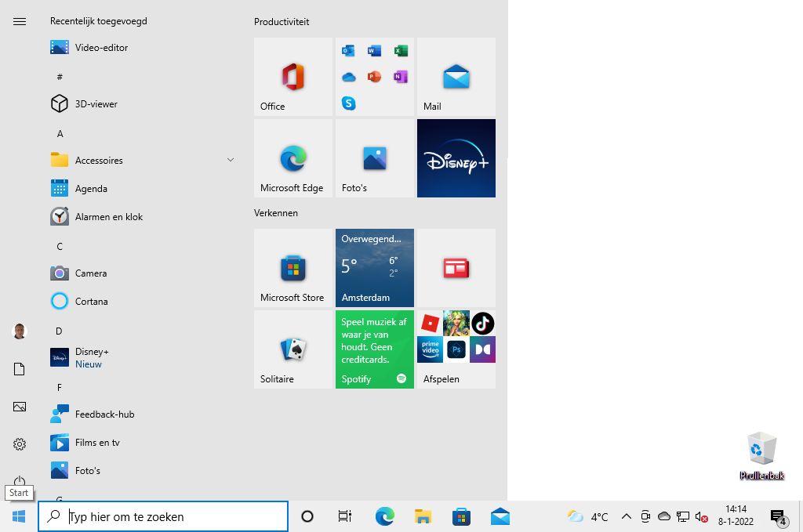The width and height of the screenshot is (803, 532).
Task: Open the network tray icon
Action: pos(683,516)
